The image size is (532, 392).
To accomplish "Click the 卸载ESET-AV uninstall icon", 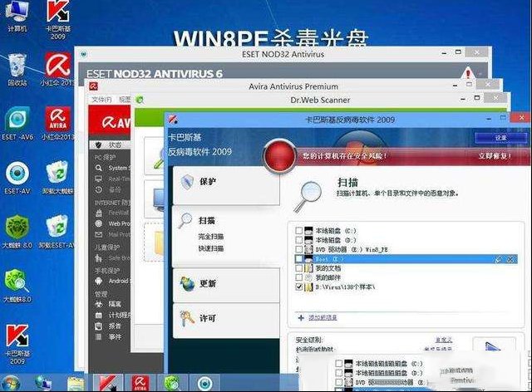I will (x=57, y=233).
